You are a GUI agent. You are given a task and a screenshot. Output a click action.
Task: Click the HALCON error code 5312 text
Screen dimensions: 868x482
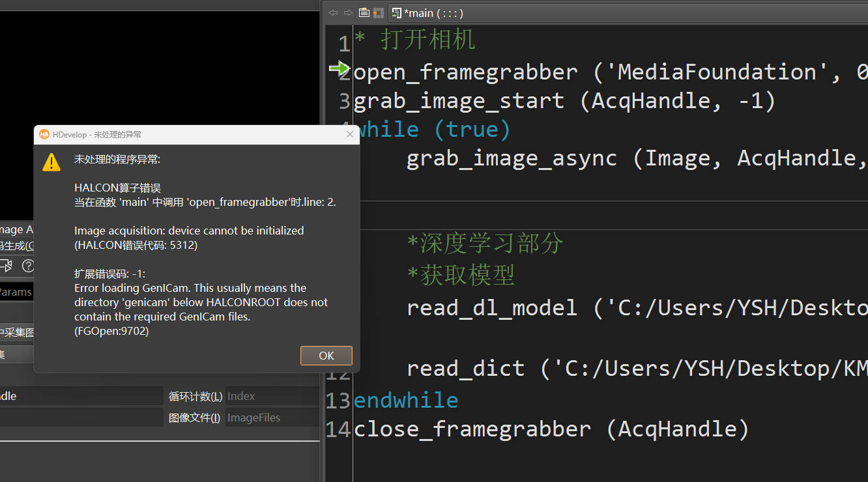(x=136, y=245)
